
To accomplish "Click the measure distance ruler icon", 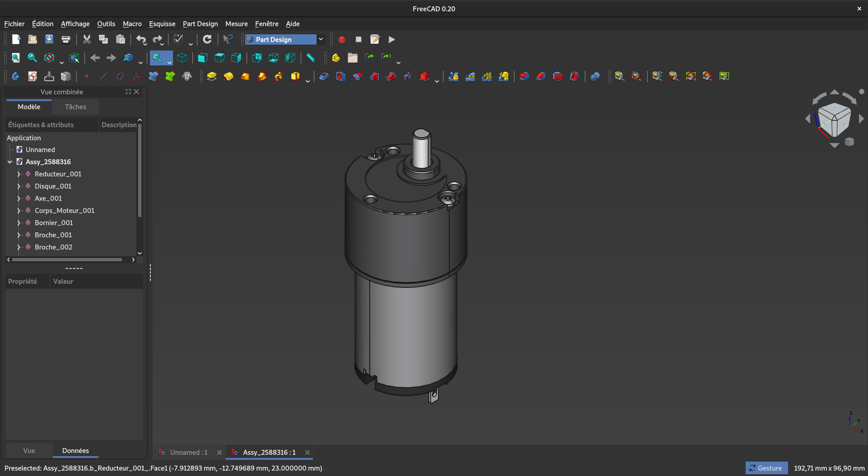I will tap(311, 58).
